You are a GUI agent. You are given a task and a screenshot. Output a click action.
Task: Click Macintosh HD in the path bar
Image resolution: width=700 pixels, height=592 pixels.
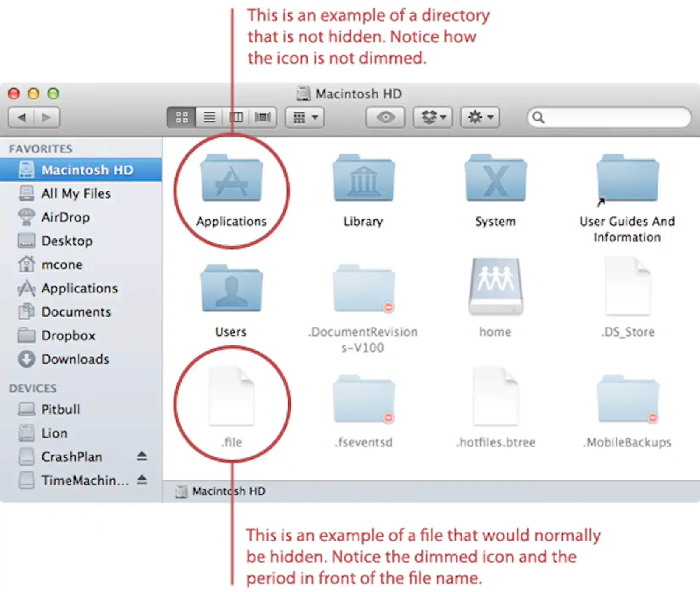tap(221, 491)
